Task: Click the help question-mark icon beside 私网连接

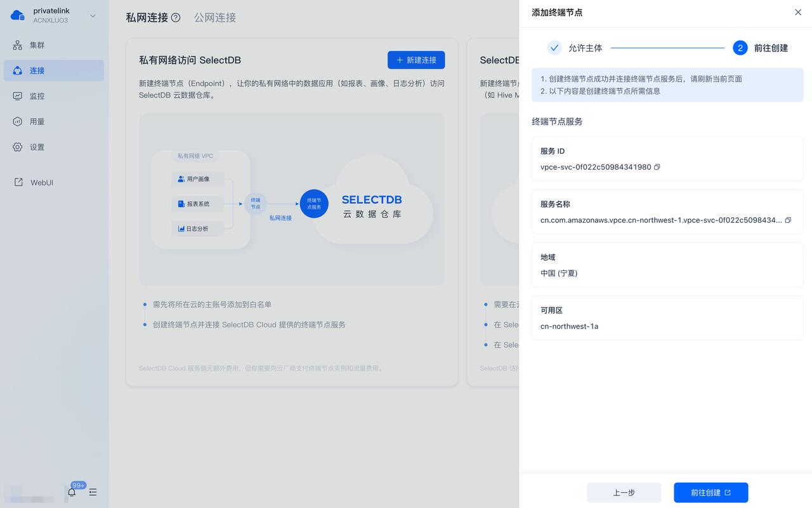Action: coord(176,18)
